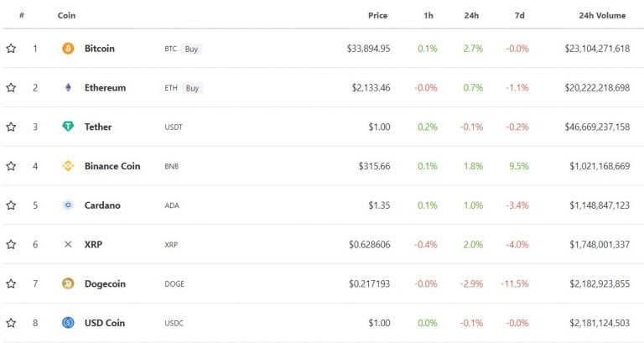Click the Tether green logo icon

[68, 127]
